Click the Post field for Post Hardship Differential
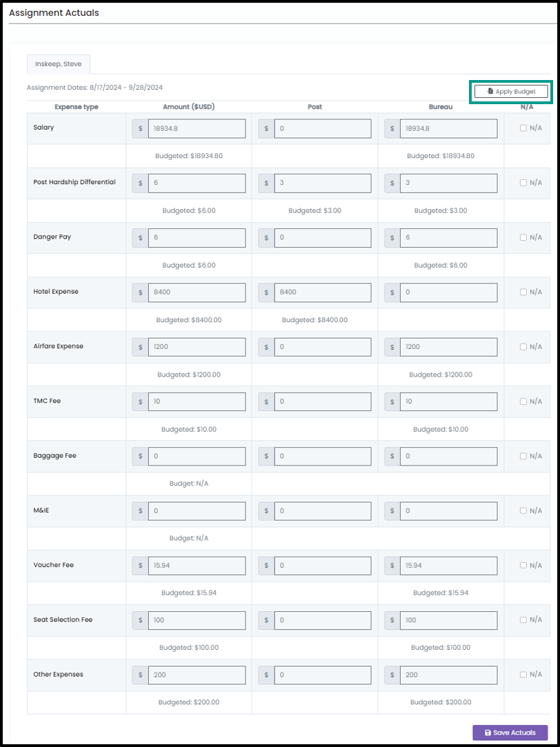This screenshot has width=560, height=747. click(323, 183)
